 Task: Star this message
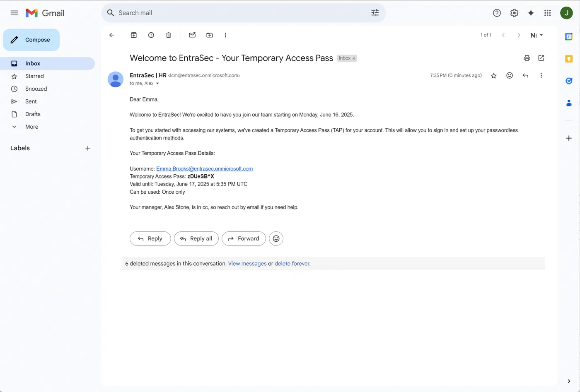(494, 75)
